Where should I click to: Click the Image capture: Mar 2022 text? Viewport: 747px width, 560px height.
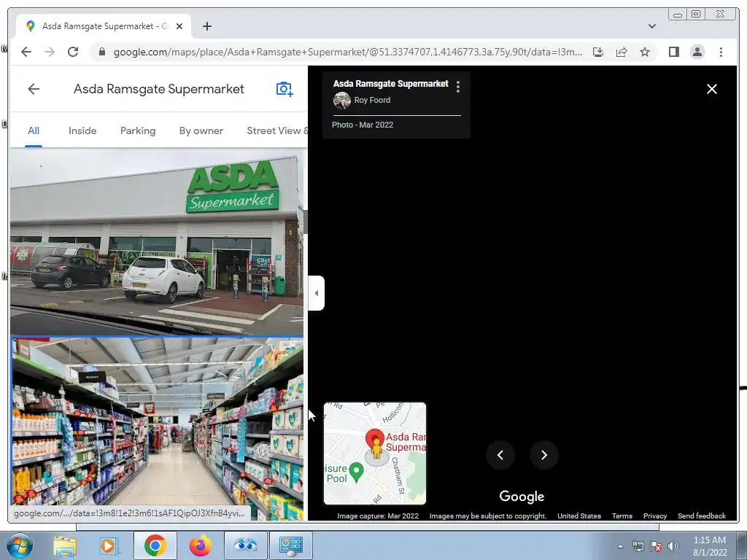click(378, 516)
